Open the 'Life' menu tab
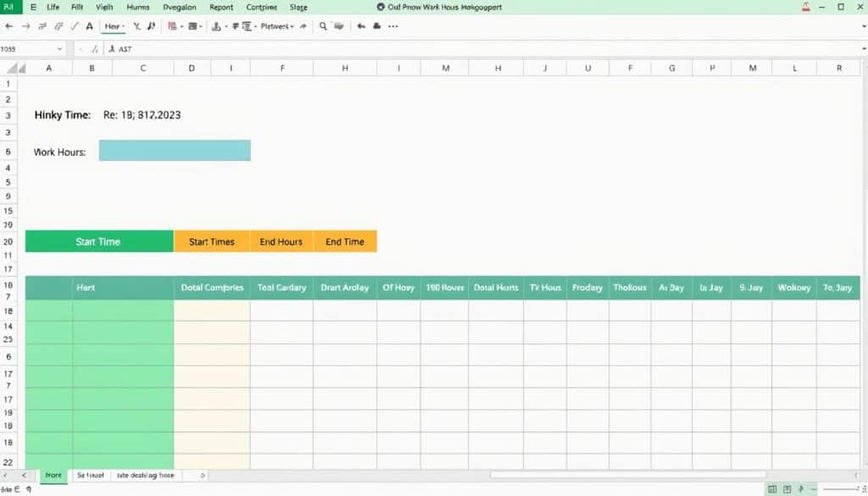Screen dimensions: 868x496 [53, 7]
